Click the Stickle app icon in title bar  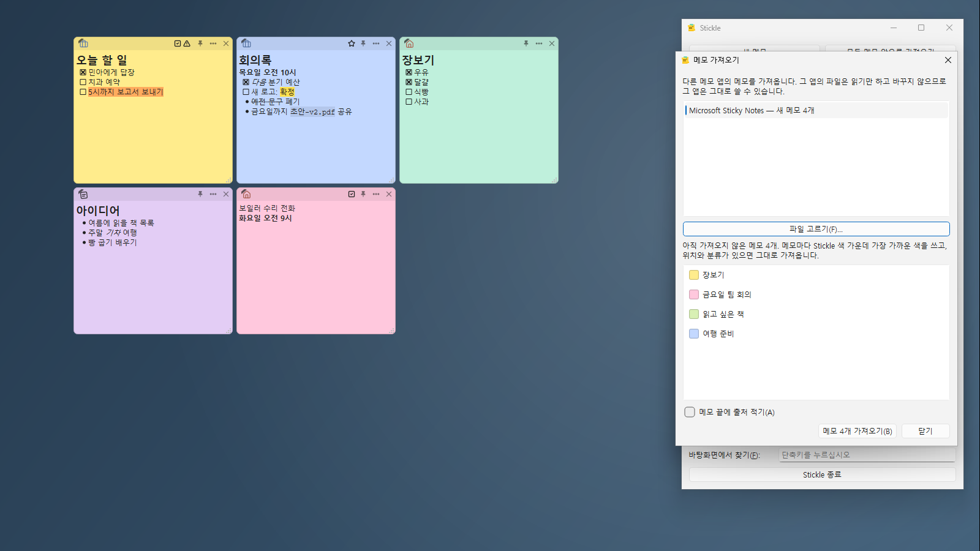[x=692, y=28]
